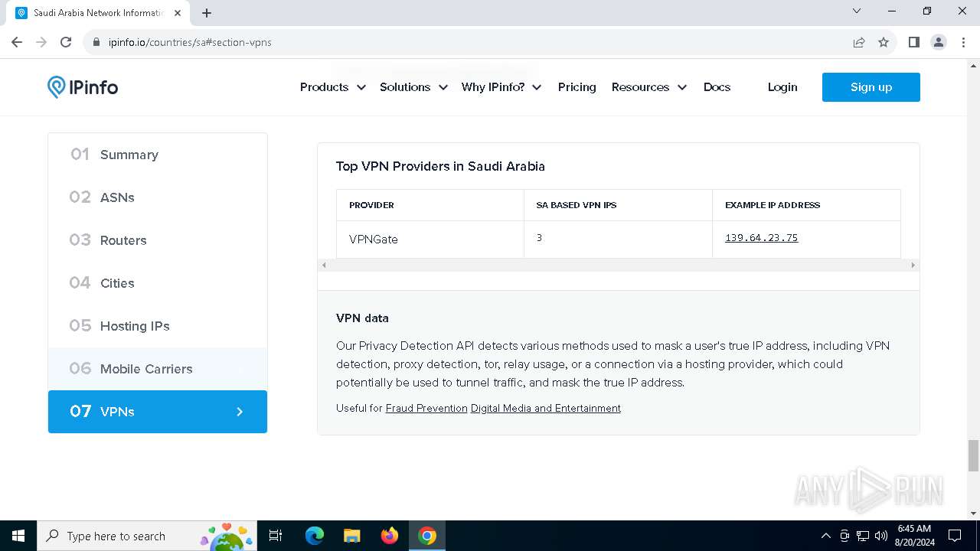Expand the Why IPinfo? menu
This screenshot has width=980, height=551.
pyautogui.click(x=501, y=87)
